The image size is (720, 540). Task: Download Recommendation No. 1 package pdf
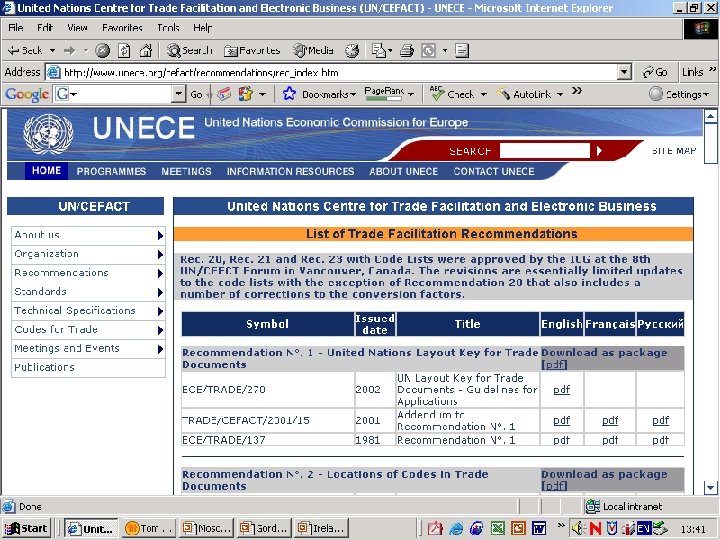pyautogui.click(x=554, y=365)
